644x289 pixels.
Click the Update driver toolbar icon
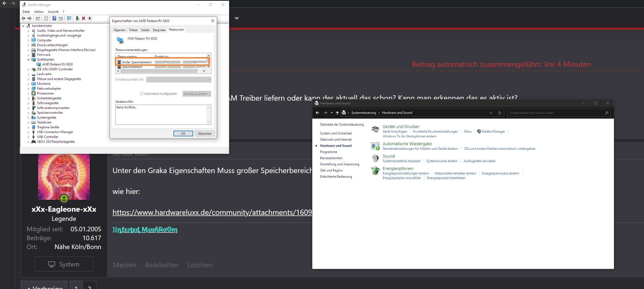tap(77, 18)
